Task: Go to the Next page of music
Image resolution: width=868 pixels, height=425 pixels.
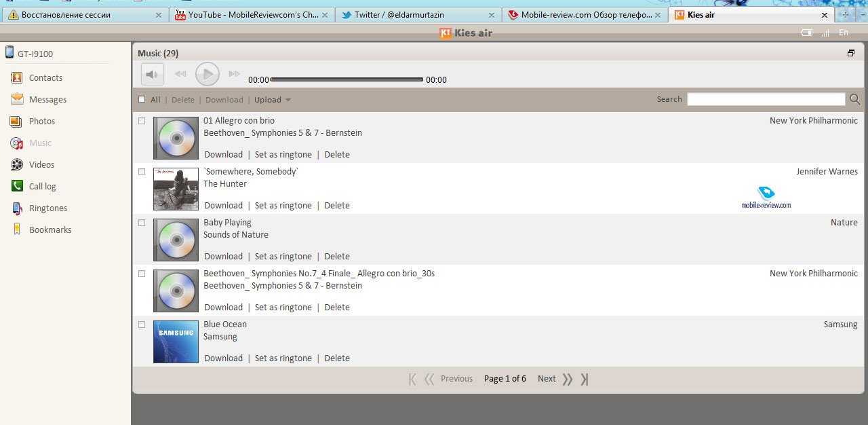Action: 547,379
